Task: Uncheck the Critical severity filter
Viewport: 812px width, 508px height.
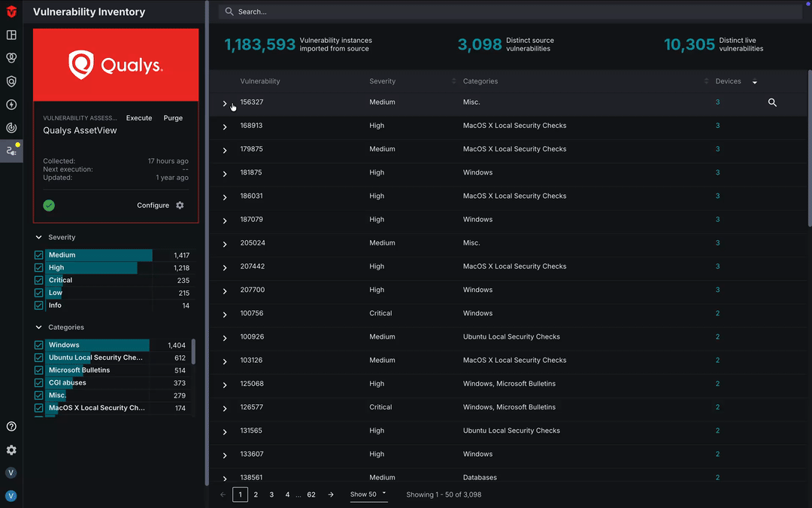Action: (38, 280)
